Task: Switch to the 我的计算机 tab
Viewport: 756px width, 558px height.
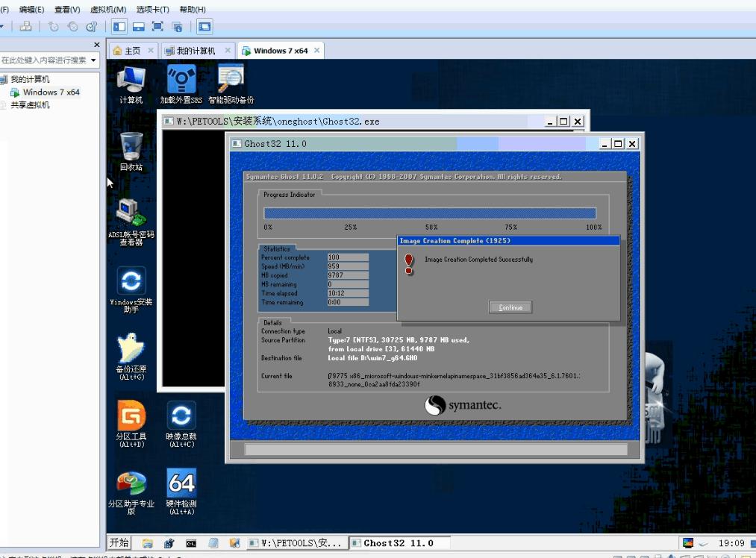Action: tap(196, 51)
